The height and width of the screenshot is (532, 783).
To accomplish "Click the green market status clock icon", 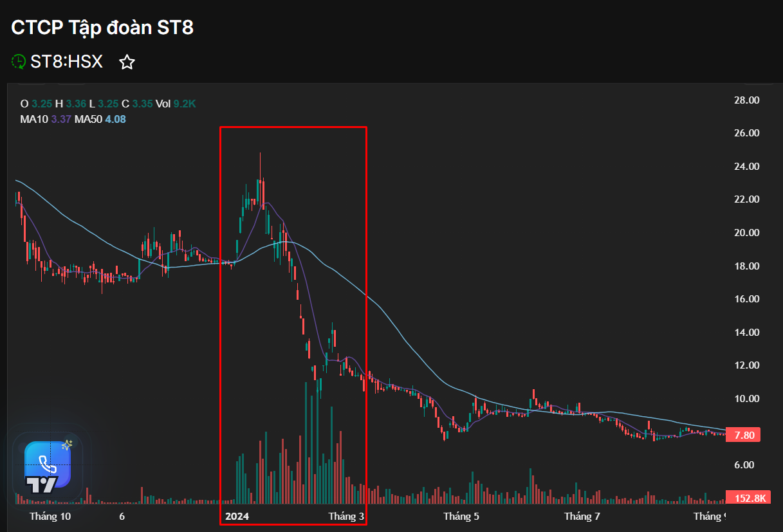I will coord(18,61).
